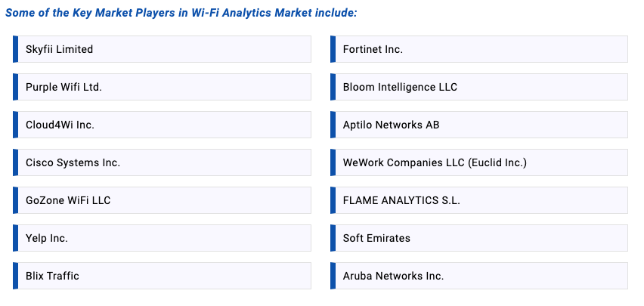Viewport: 644px width, 306px height.
Task: Click the blue accent bar next to Fortinet Inc.
Action: (333, 49)
